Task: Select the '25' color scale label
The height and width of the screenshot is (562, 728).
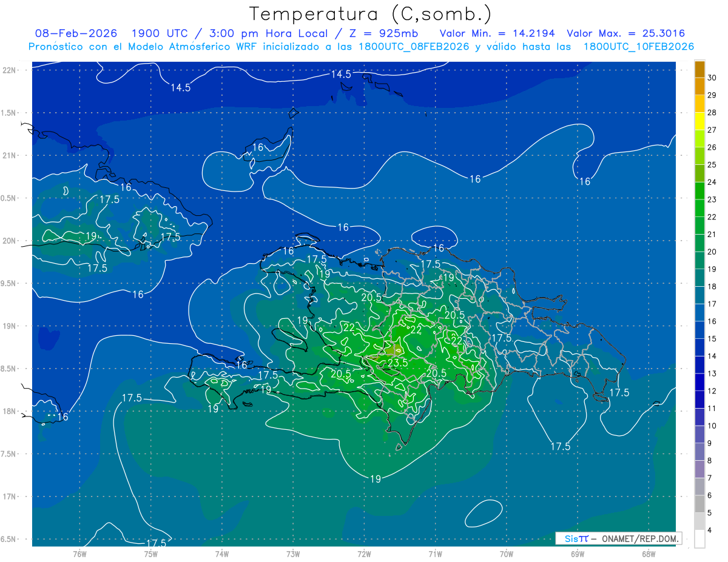Action: [712, 165]
